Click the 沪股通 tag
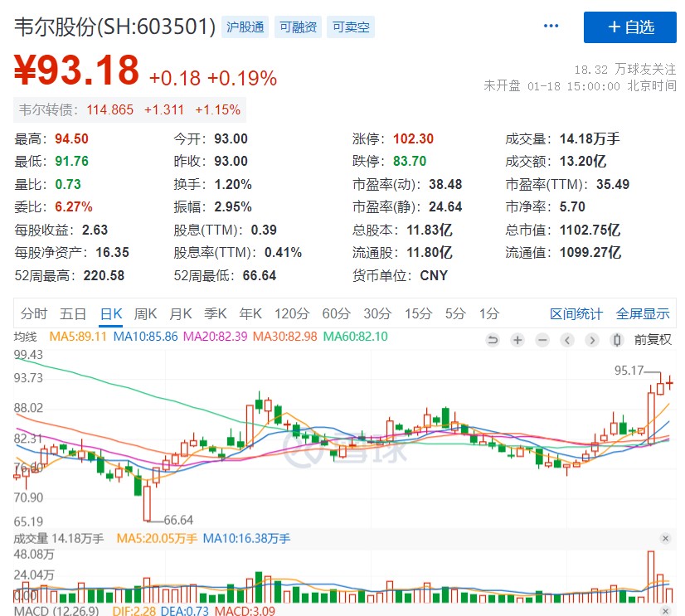The height and width of the screenshot is (616, 685). (245, 27)
